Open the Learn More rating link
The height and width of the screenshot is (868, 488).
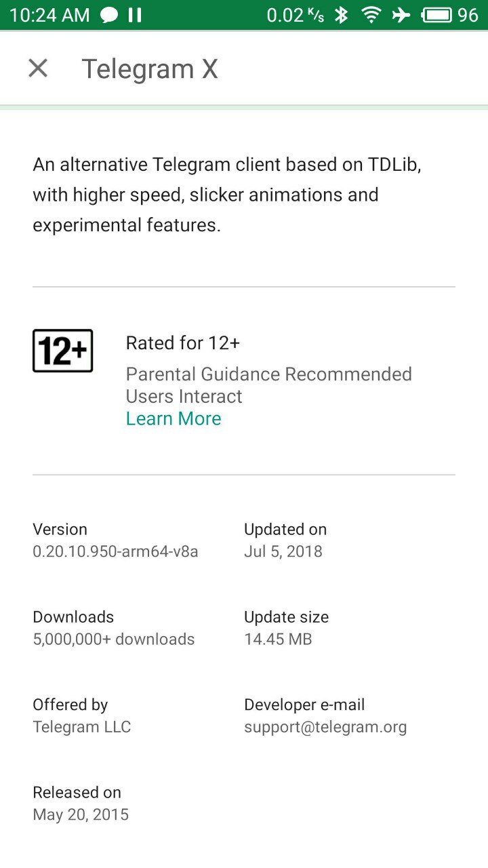point(174,418)
